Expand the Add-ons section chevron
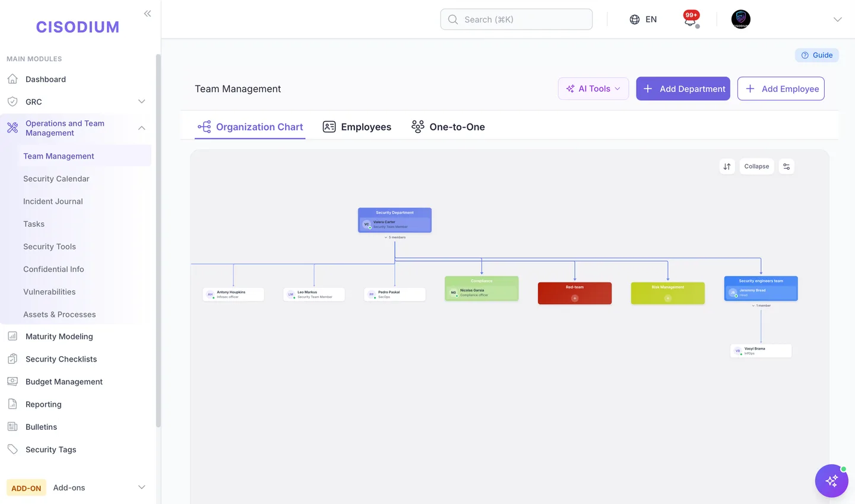This screenshot has width=855, height=504. (142, 487)
